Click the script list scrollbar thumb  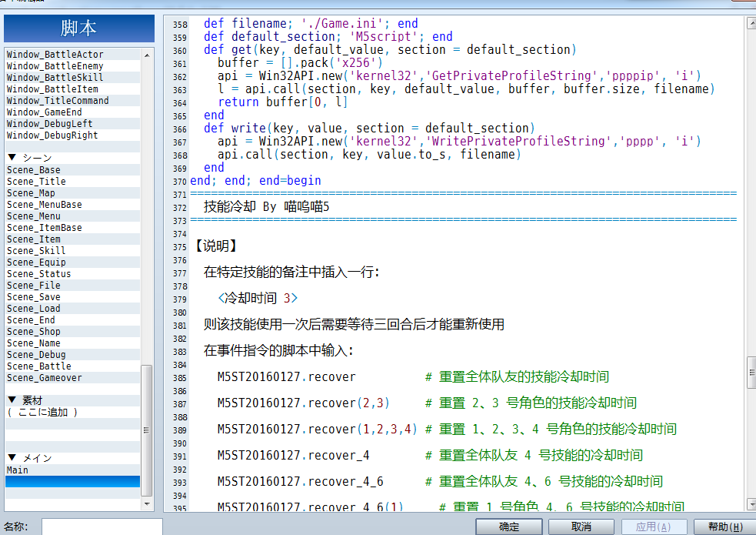(x=147, y=430)
